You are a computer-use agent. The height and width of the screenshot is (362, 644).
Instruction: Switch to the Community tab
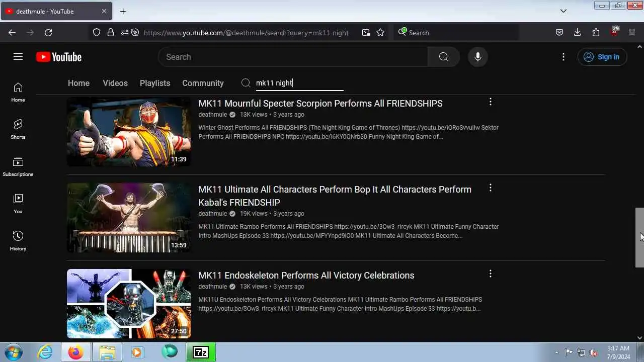point(203,83)
